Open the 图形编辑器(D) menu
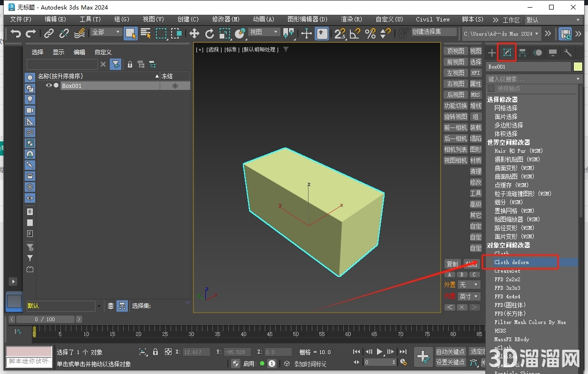 pos(308,20)
